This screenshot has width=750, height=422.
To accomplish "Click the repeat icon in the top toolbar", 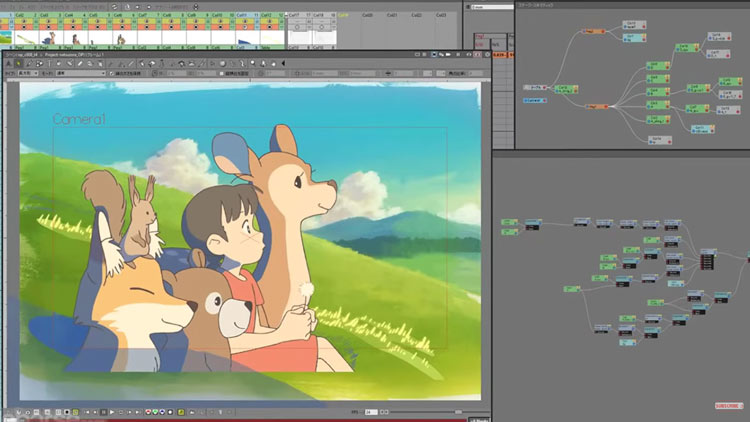I will point(114,7).
